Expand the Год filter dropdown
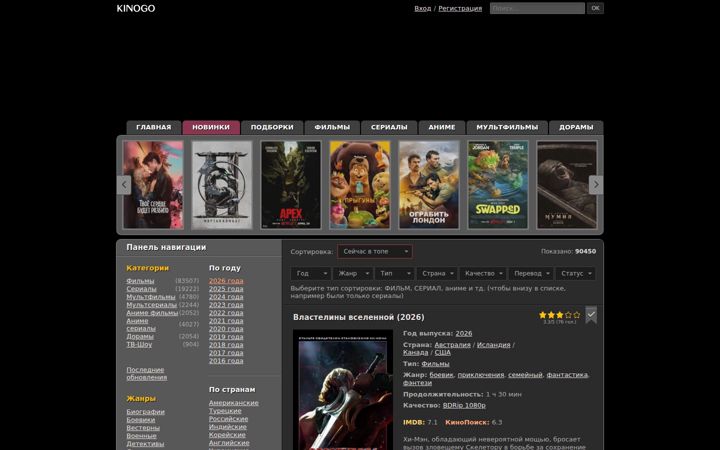 pos(311,274)
